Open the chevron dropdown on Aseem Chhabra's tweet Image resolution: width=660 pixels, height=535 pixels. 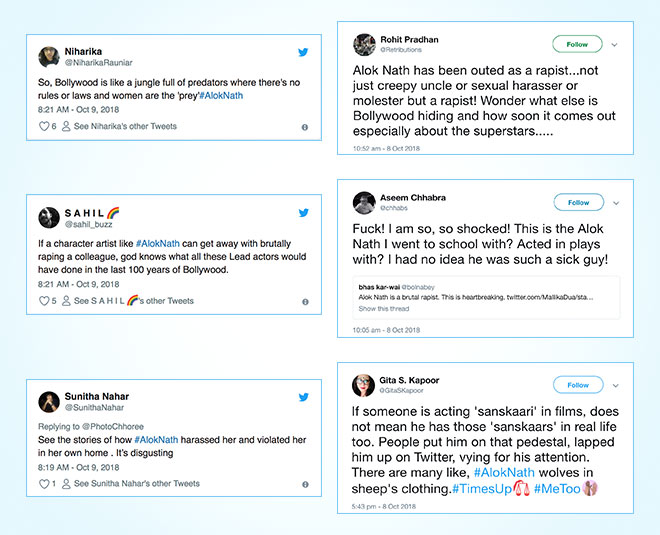click(615, 203)
